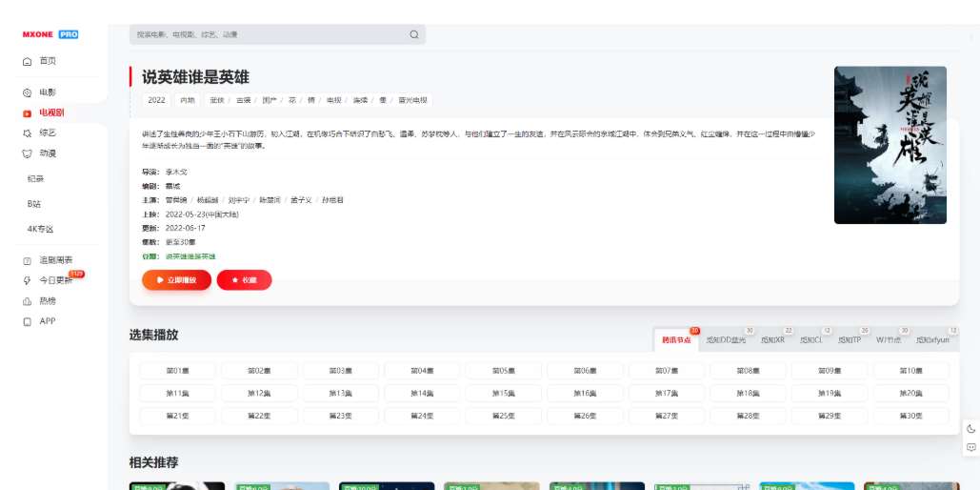Play episode 第29集
This screenshot has height=490, width=980.
click(830, 417)
